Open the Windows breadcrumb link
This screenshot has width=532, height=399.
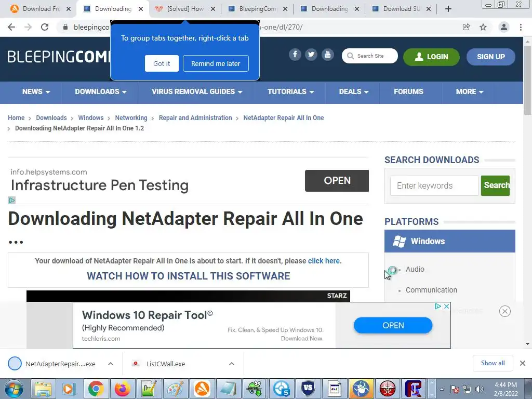coord(90,118)
